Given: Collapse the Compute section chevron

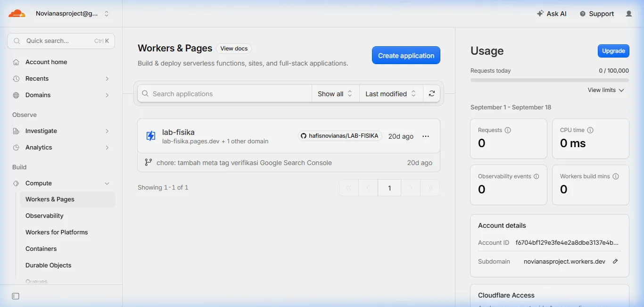Looking at the screenshot, I should pos(107,183).
